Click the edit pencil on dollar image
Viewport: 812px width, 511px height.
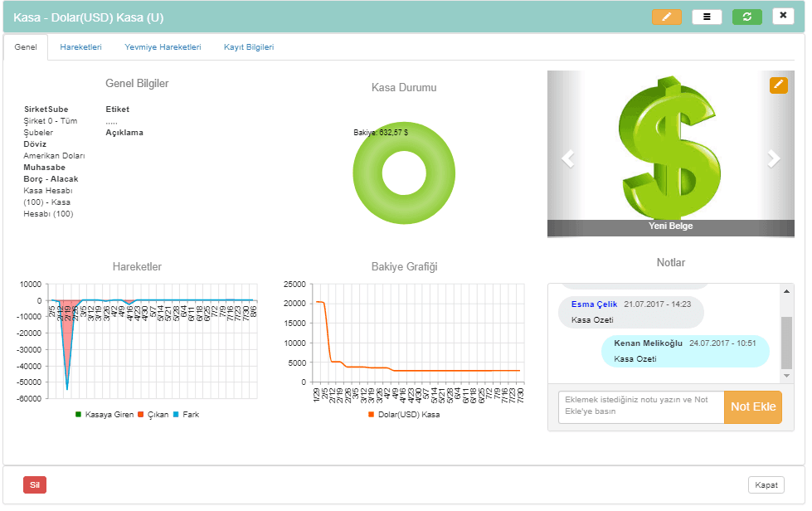778,85
